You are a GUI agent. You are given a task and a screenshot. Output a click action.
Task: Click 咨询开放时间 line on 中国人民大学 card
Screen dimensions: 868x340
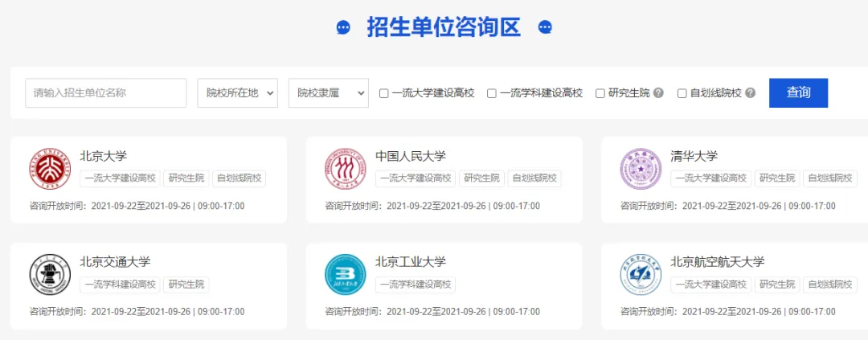tap(432, 206)
